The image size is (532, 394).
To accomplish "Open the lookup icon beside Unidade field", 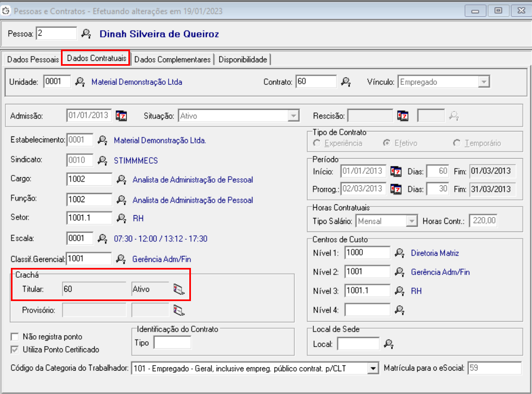I will [80, 82].
